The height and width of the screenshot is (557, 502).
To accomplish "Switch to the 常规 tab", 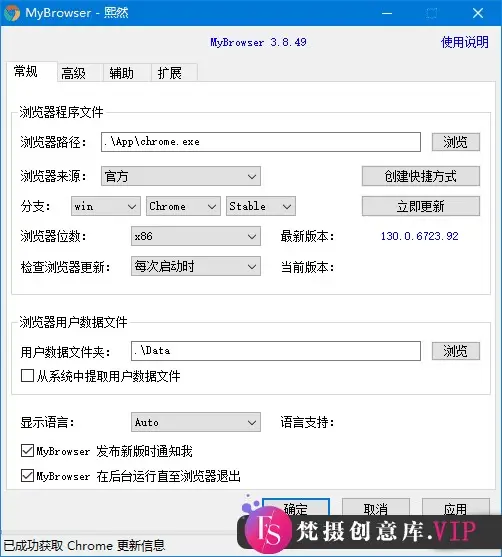I will (x=32, y=72).
